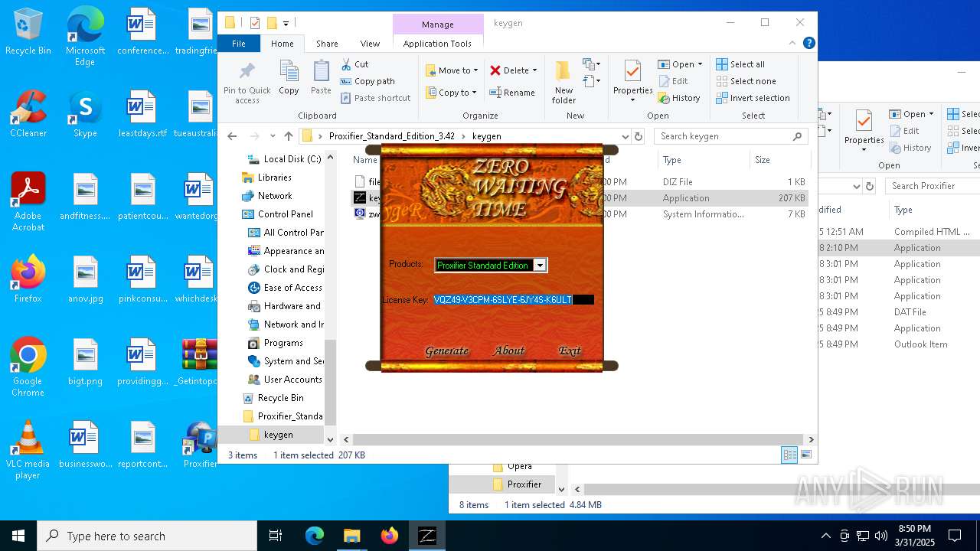Click Invert selection in ribbon
This screenshot has width=980, height=551.
(753, 98)
